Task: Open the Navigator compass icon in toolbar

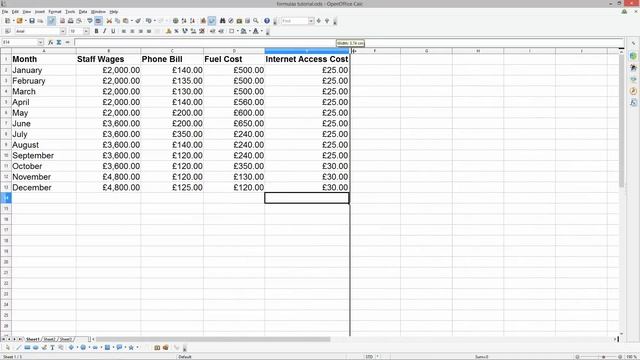Action: (x=231, y=21)
